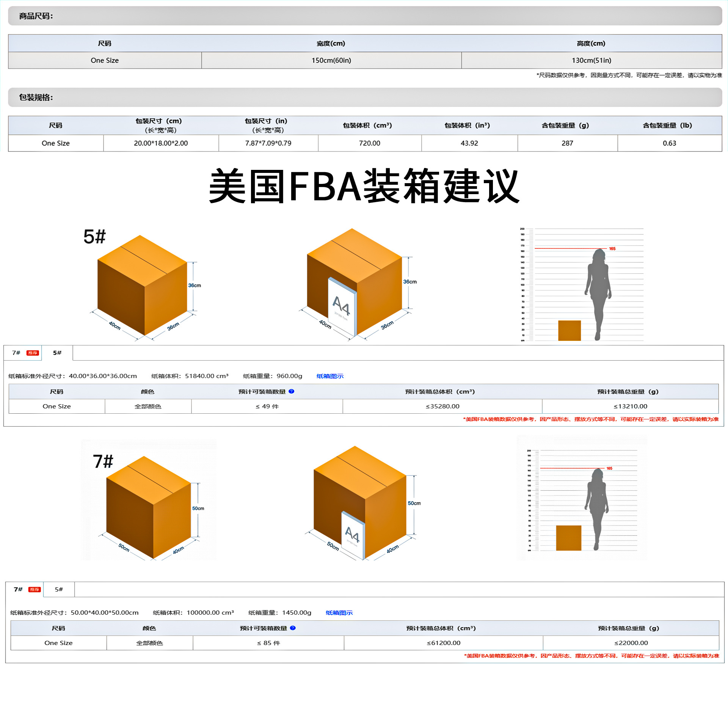Image resolution: width=728 pixels, height=714 pixels.
Task: Select the 7# tab in lower panel
Action: [x=18, y=590]
